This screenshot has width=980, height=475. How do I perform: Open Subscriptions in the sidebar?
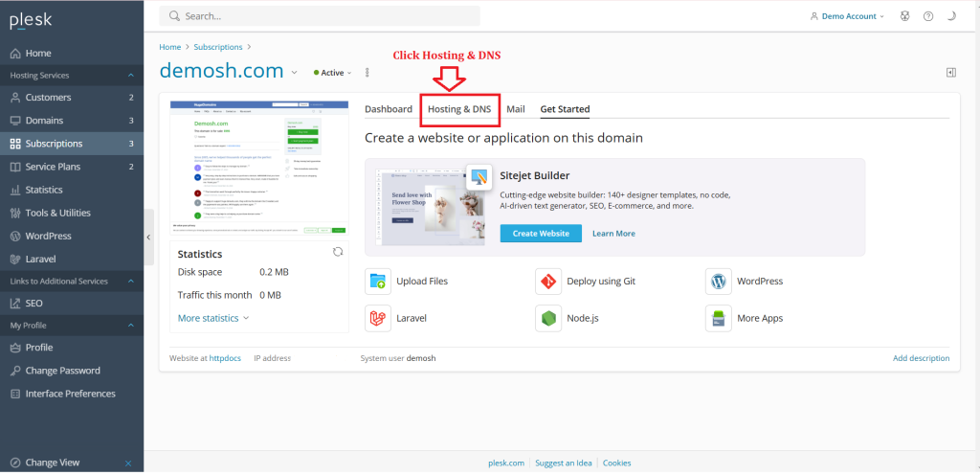coord(72,144)
